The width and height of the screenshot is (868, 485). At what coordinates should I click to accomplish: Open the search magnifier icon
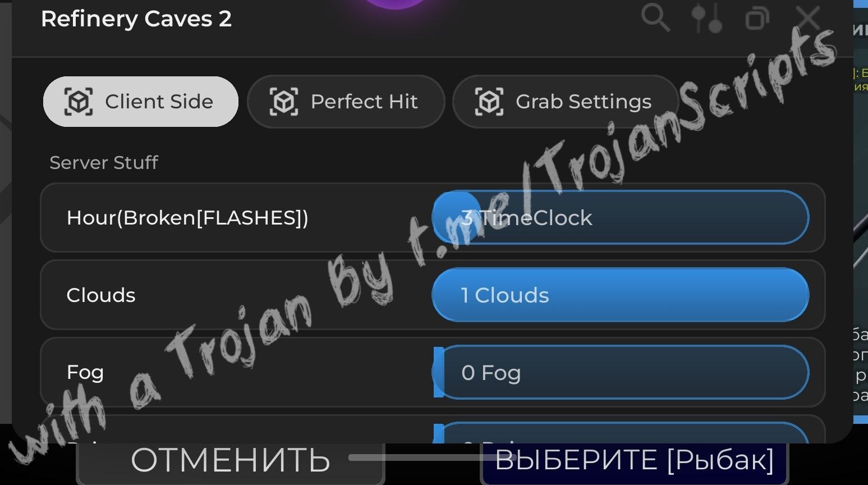coord(655,18)
